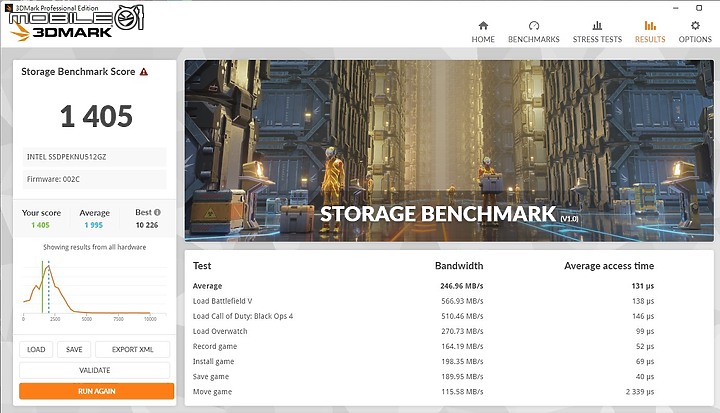Screen dimensions: 720x413
Task: Click the score distribution chart
Action: [x=94, y=290]
